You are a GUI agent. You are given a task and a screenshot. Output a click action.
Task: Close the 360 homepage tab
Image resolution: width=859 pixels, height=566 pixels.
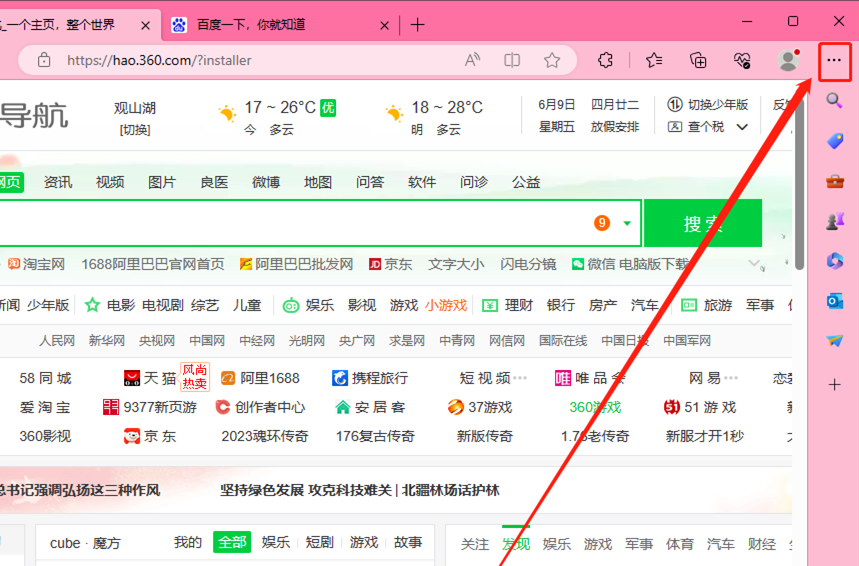[x=145, y=25]
